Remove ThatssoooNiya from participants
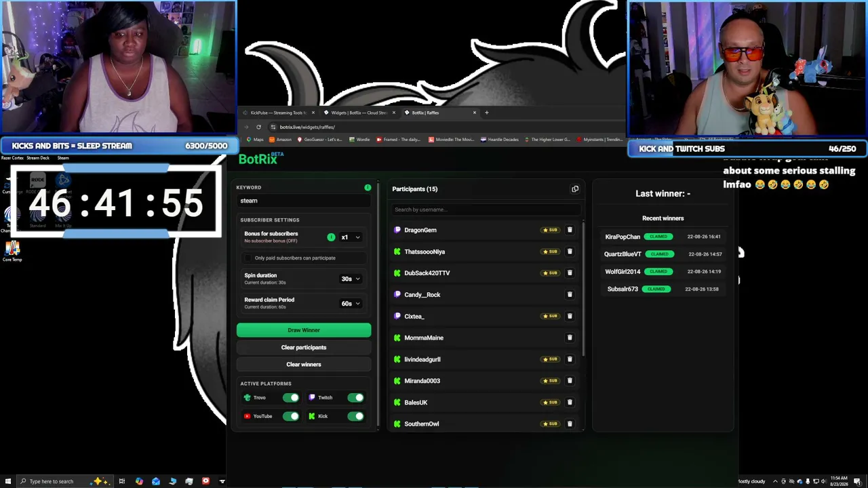 pyautogui.click(x=570, y=251)
